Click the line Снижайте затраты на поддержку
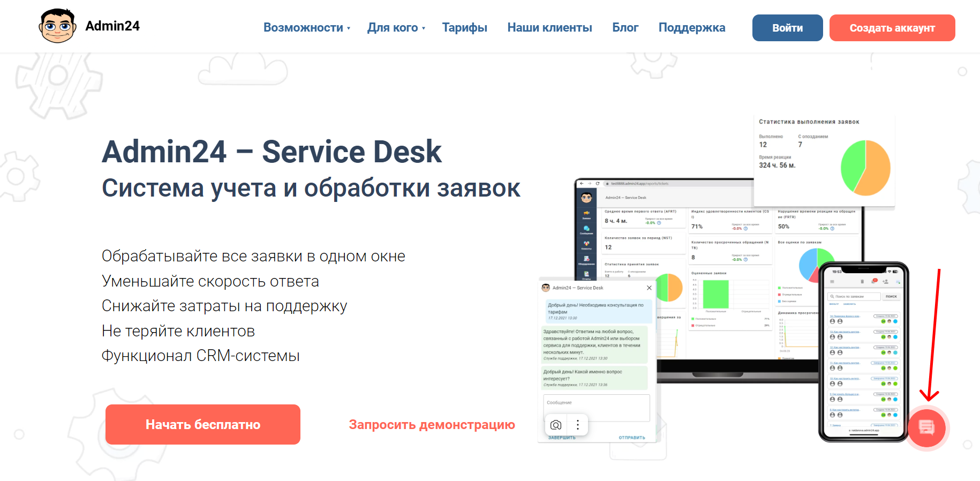The image size is (980, 481). [224, 306]
